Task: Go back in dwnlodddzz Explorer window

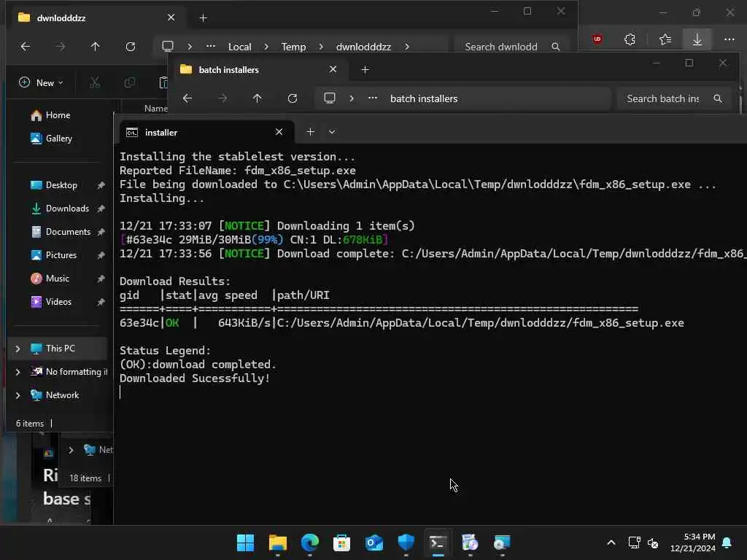Action: point(26,47)
